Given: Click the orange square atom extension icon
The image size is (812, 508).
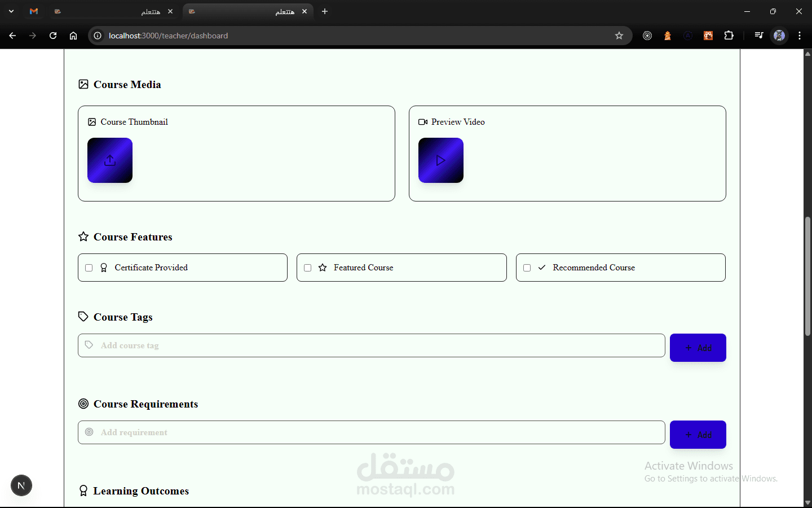Looking at the screenshot, I should [708, 36].
